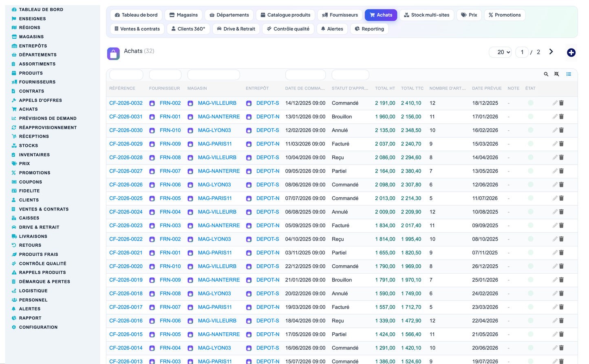Edit order CF-2026-0031 with its pencil icon
Screen dimensions: 589x364
(555, 117)
